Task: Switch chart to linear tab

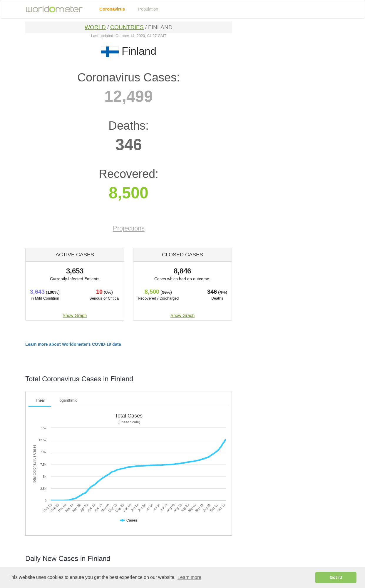Action: [x=40, y=400]
